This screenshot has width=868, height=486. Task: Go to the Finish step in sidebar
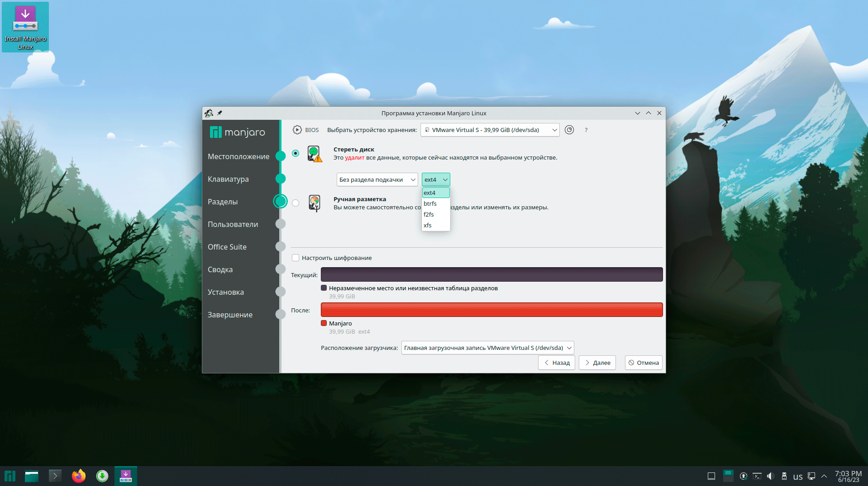click(x=230, y=315)
